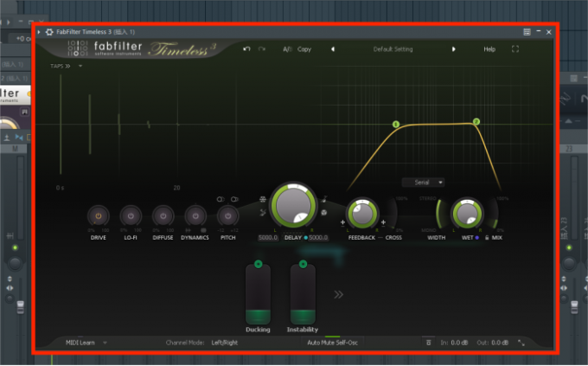Open the FabFilter plugin settings gear
The image size is (588, 366).
click(x=49, y=32)
